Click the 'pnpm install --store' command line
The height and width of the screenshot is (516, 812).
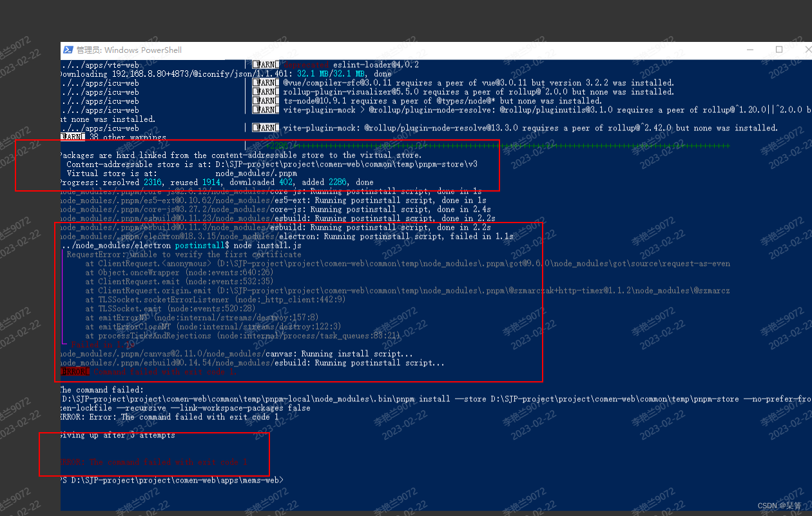click(436, 399)
